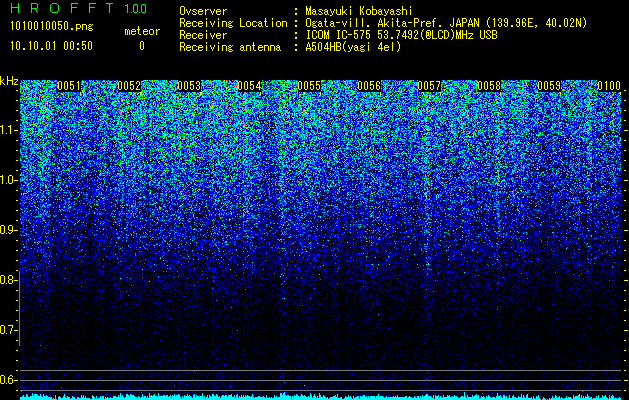Viewport: 629px width, 400px height.
Task: Click the 0.9 kHz axis label
Action: coord(9,230)
